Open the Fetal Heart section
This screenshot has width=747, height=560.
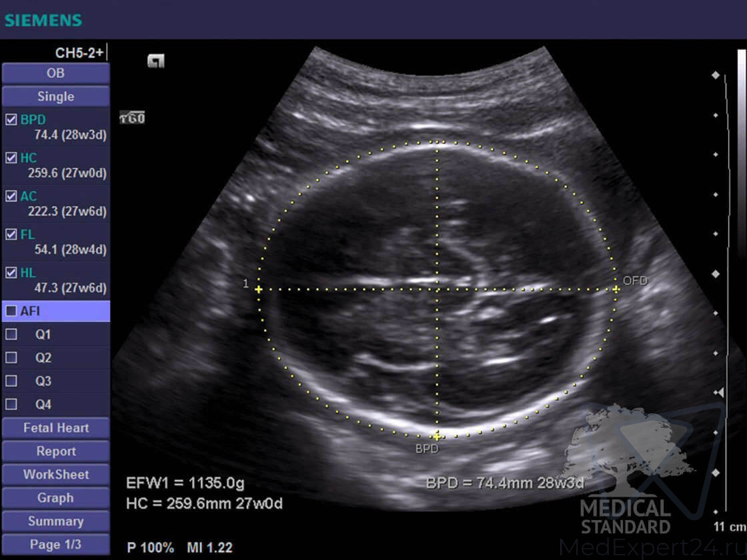coord(55,428)
